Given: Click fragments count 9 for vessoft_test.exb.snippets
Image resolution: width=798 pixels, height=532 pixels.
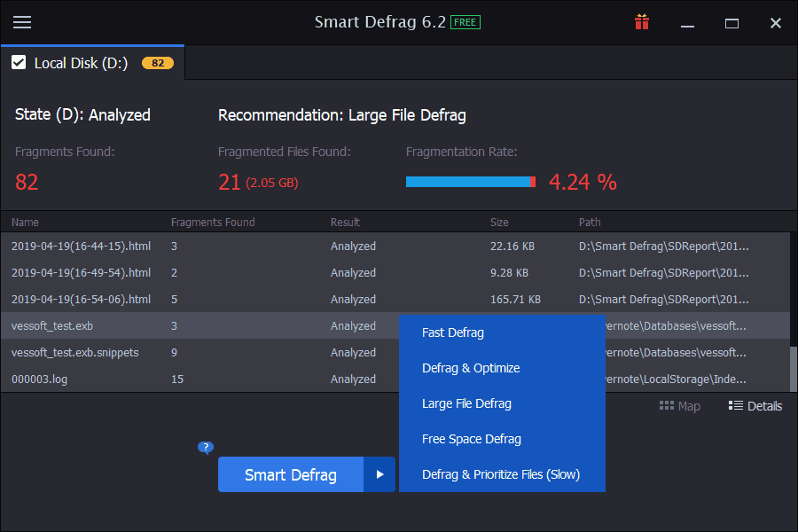Looking at the screenshot, I should click(174, 352).
